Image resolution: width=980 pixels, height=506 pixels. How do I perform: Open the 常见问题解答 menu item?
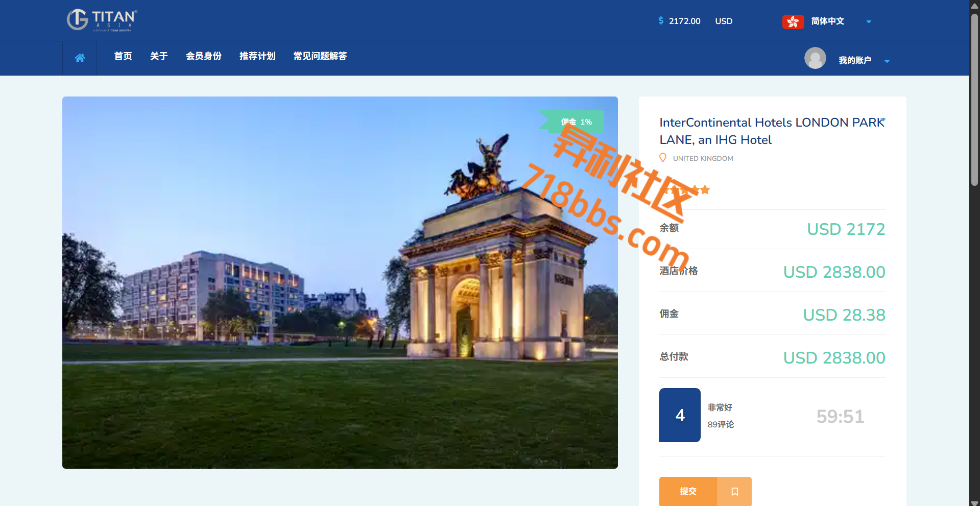(320, 56)
